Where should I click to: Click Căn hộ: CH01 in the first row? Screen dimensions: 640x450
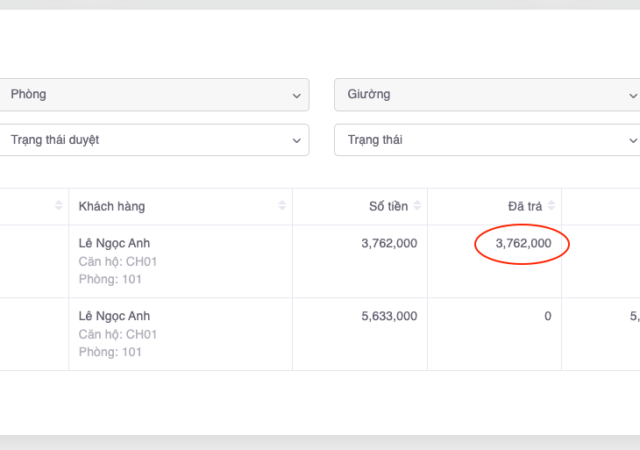(x=118, y=262)
